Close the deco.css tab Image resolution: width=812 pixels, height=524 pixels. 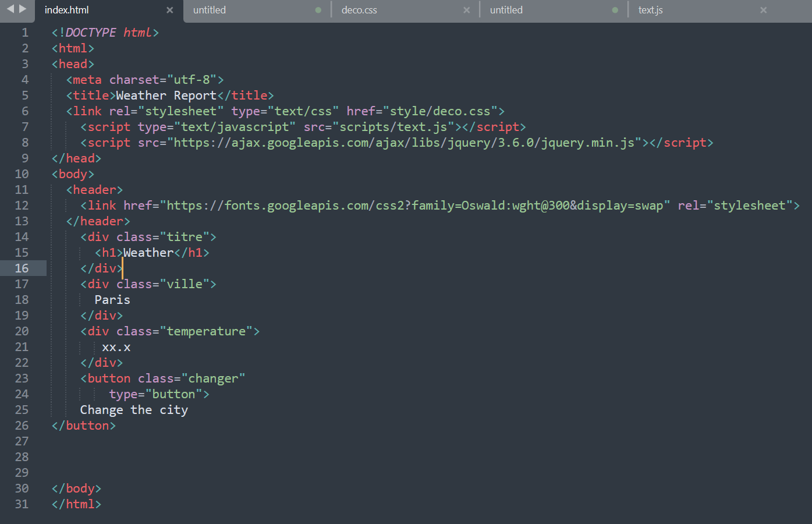(x=466, y=10)
